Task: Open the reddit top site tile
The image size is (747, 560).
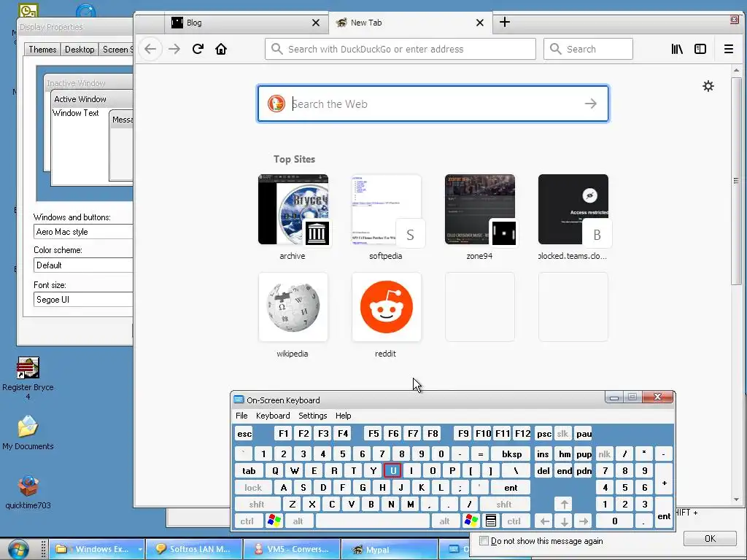Action: point(387,307)
